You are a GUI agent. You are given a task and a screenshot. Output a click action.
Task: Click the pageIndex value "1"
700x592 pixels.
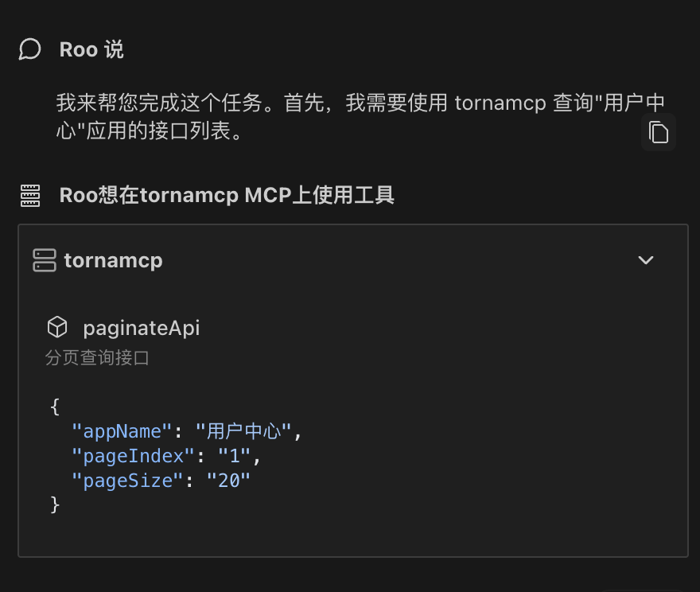[x=235, y=457]
